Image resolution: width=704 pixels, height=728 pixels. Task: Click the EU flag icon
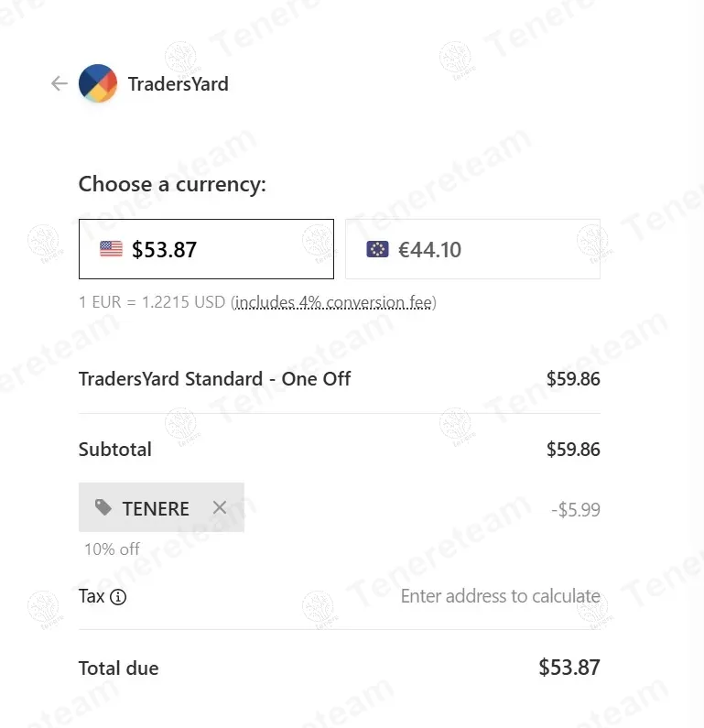click(377, 249)
